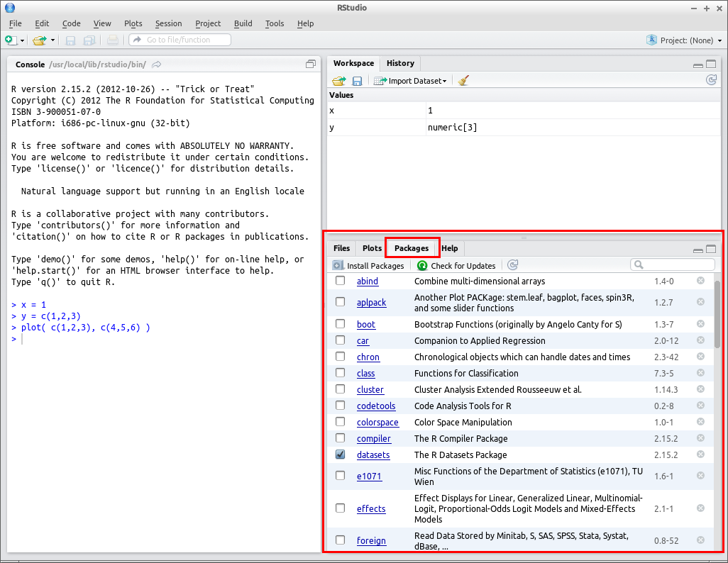The height and width of the screenshot is (563, 728).
Task: Remove the chron package
Action: 700,356
